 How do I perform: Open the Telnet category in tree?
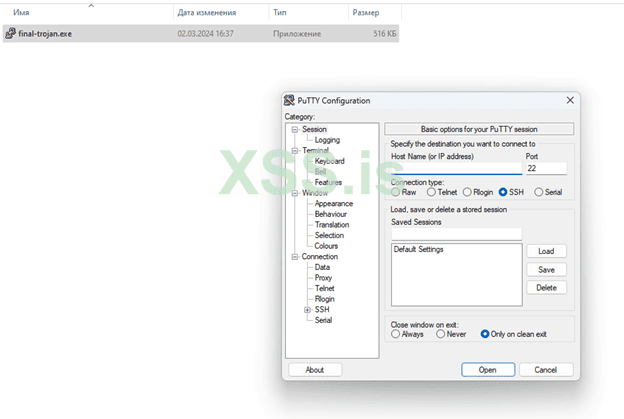pos(324,288)
